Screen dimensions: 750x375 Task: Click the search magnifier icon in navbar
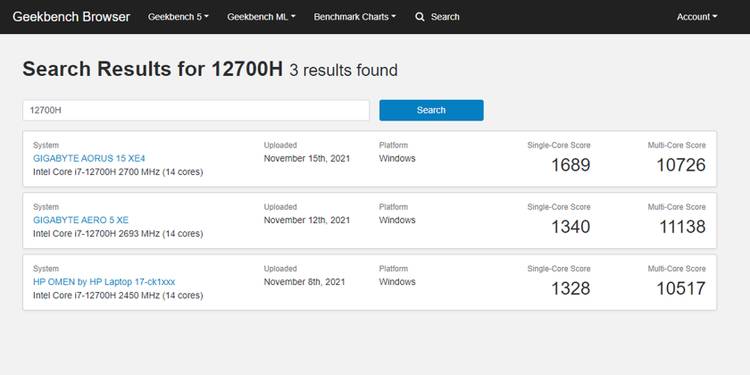(x=420, y=17)
